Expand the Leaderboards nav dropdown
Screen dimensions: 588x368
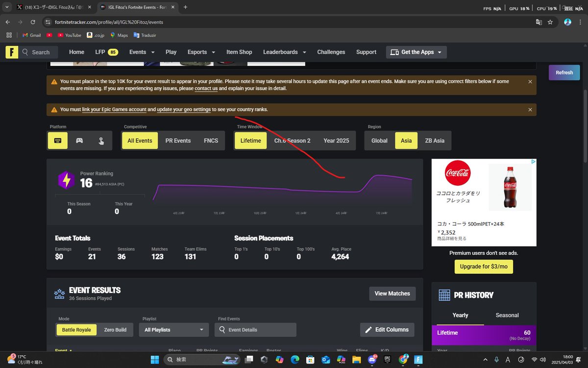[285, 52]
